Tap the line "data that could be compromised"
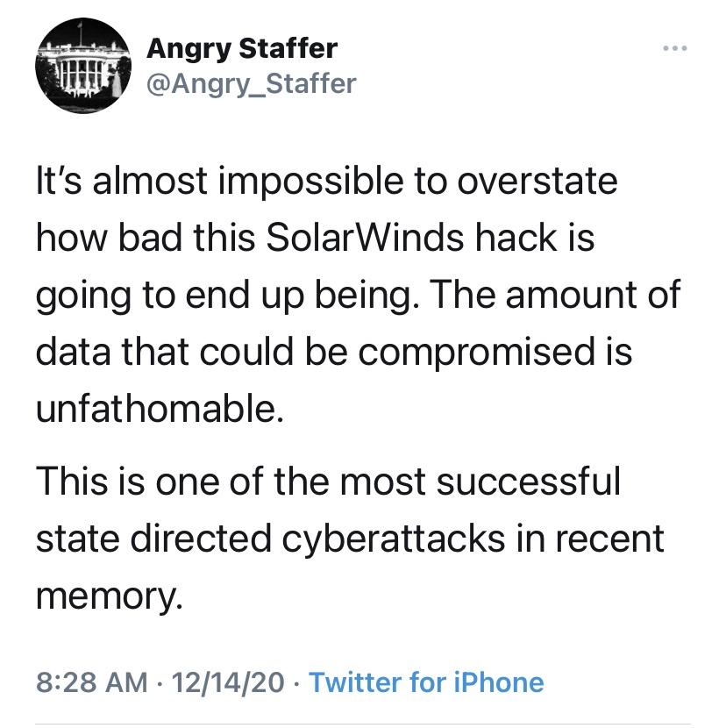The width and height of the screenshot is (726, 728). [333, 353]
